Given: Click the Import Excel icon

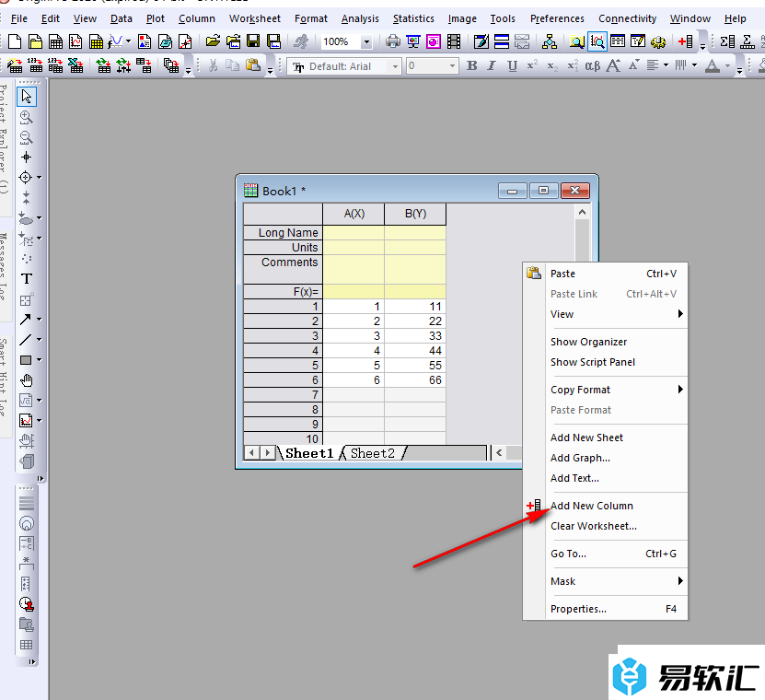Looking at the screenshot, I should point(75,65).
